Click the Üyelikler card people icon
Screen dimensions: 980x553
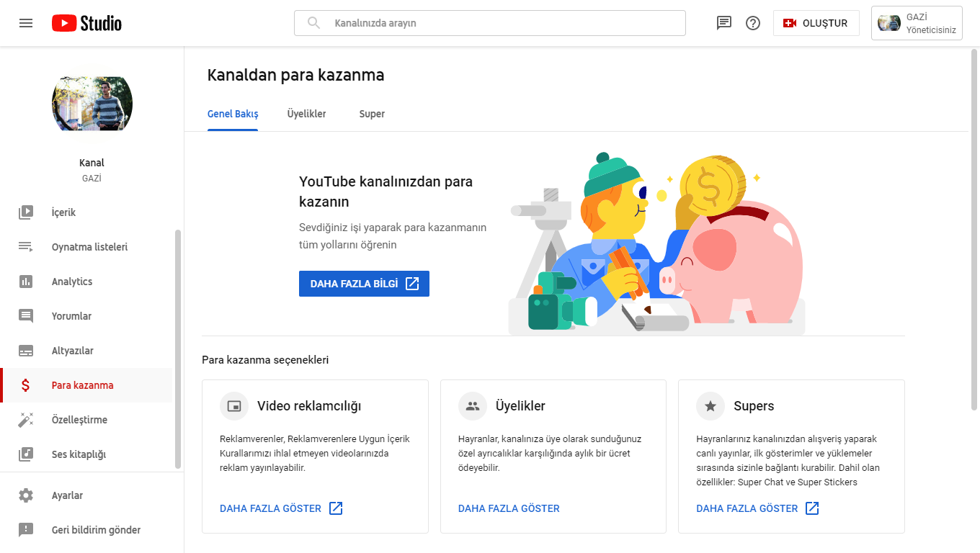click(x=472, y=406)
